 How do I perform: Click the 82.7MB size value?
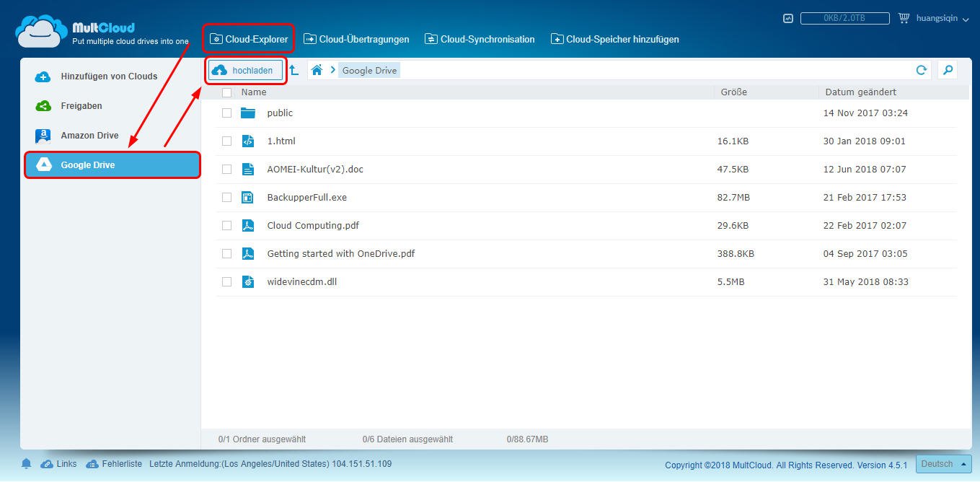click(733, 197)
